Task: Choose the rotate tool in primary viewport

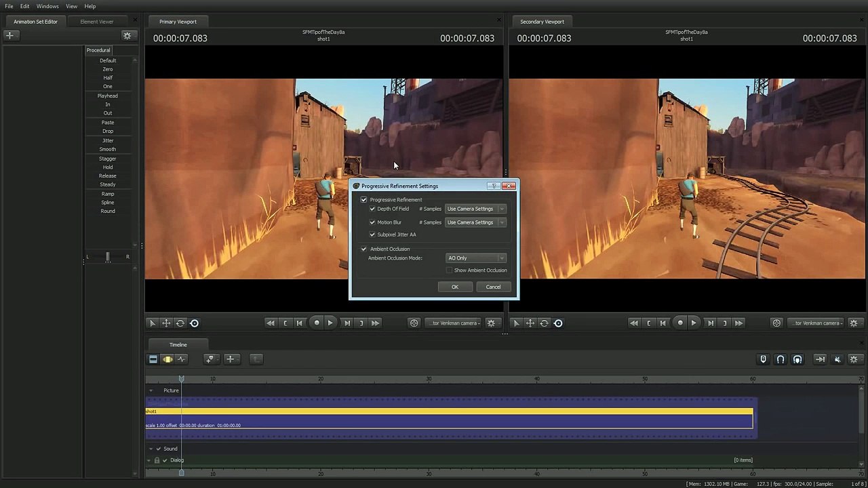Action: 180,323
